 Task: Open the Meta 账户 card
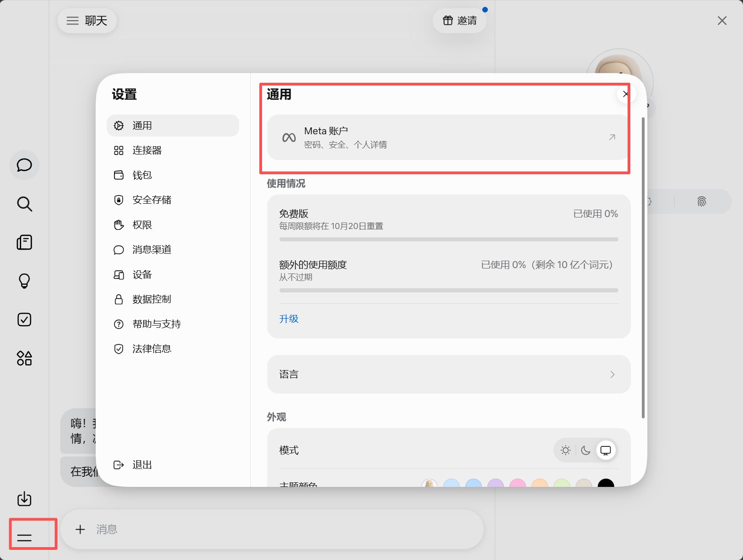(x=448, y=137)
